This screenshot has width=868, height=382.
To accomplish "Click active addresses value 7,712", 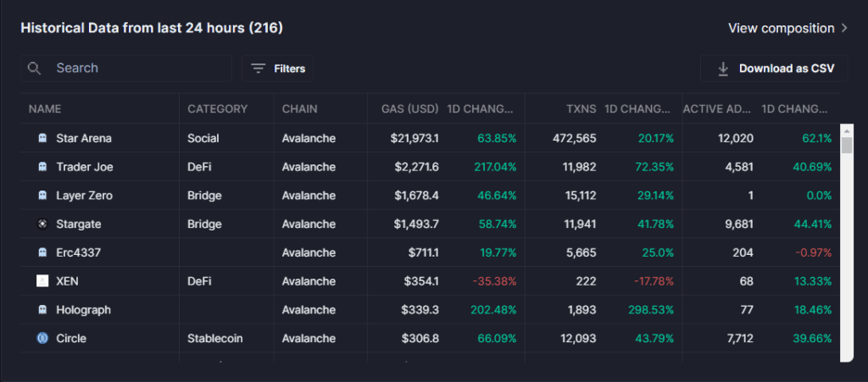I will 738,338.
